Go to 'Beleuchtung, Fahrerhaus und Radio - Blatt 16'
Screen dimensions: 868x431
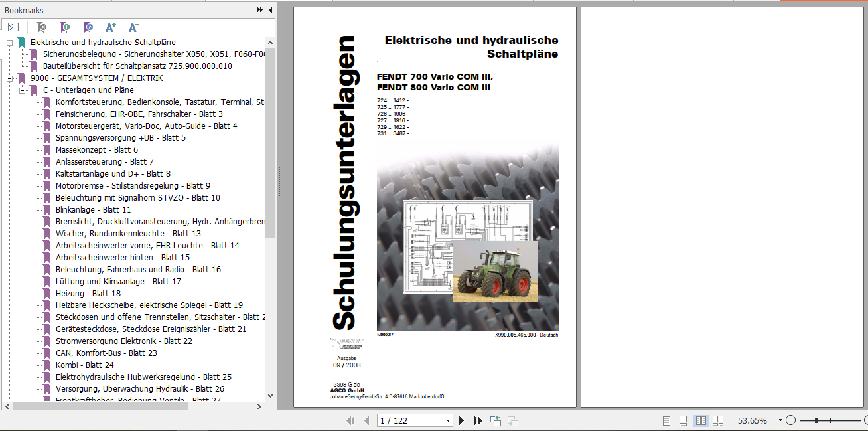[138, 270]
